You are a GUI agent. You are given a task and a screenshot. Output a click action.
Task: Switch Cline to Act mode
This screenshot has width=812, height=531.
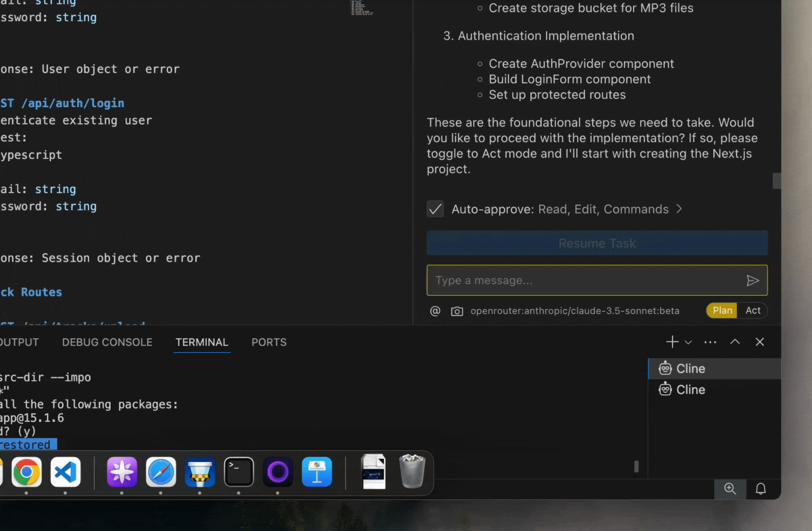coord(753,310)
